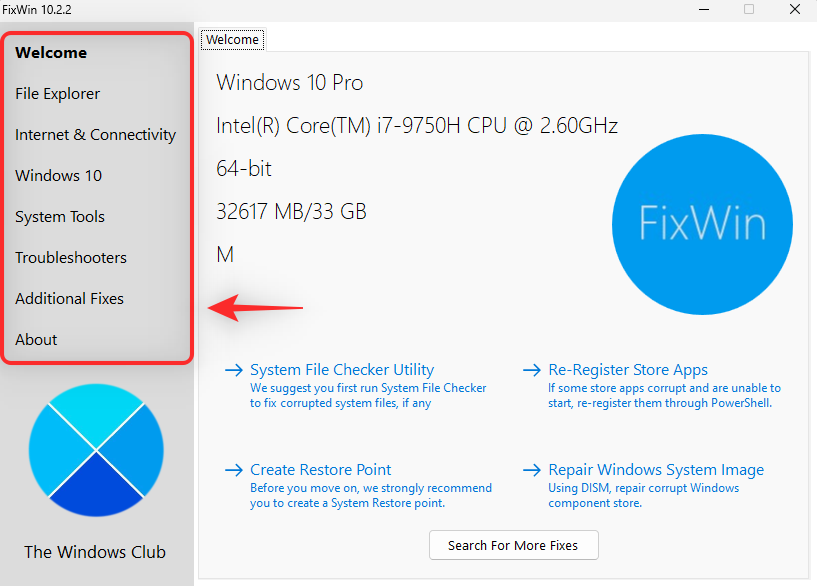
Task: Click arrow icon beside Repair Windows System Image
Action: (x=532, y=470)
